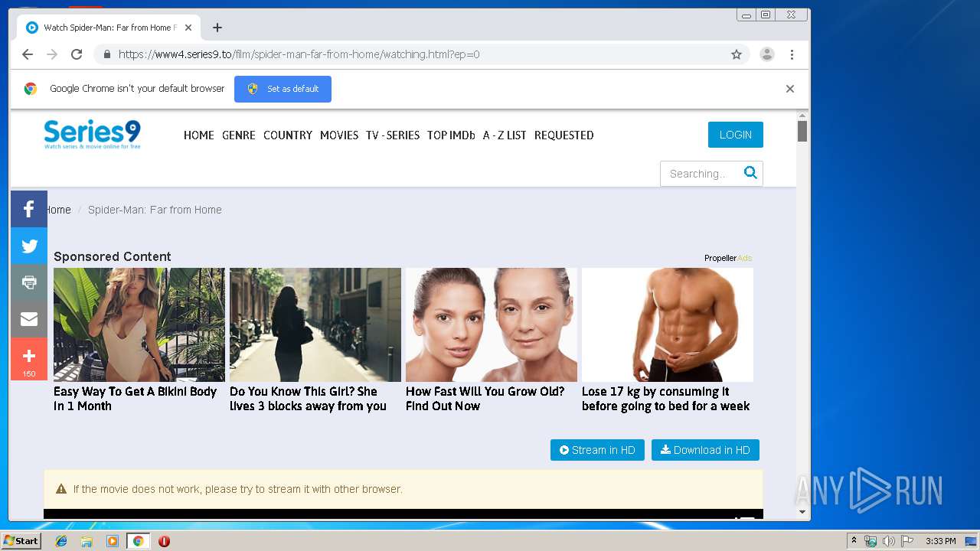This screenshot has width=980, height=551.
Task: Click the Series9 logo
Action: tap(92, 135)
